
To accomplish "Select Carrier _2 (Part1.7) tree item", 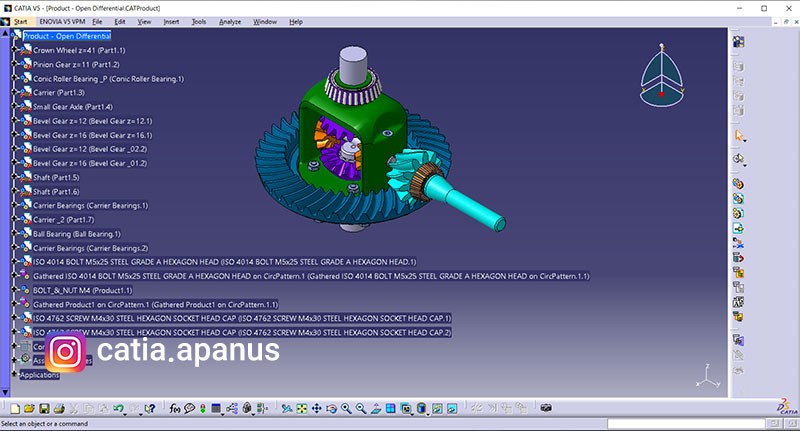I will [x=64, y=219].
